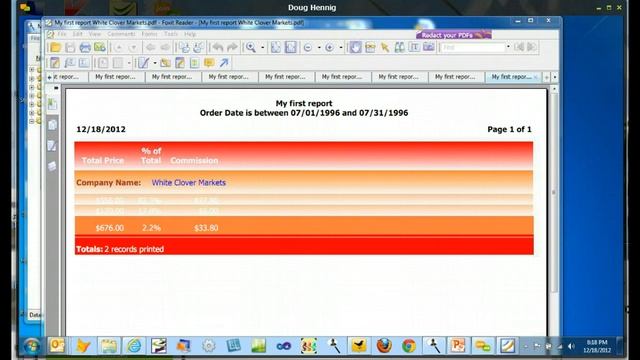640x360 pixels.
Task: Click the Zoom In plus icon
Action: [329, 48]
